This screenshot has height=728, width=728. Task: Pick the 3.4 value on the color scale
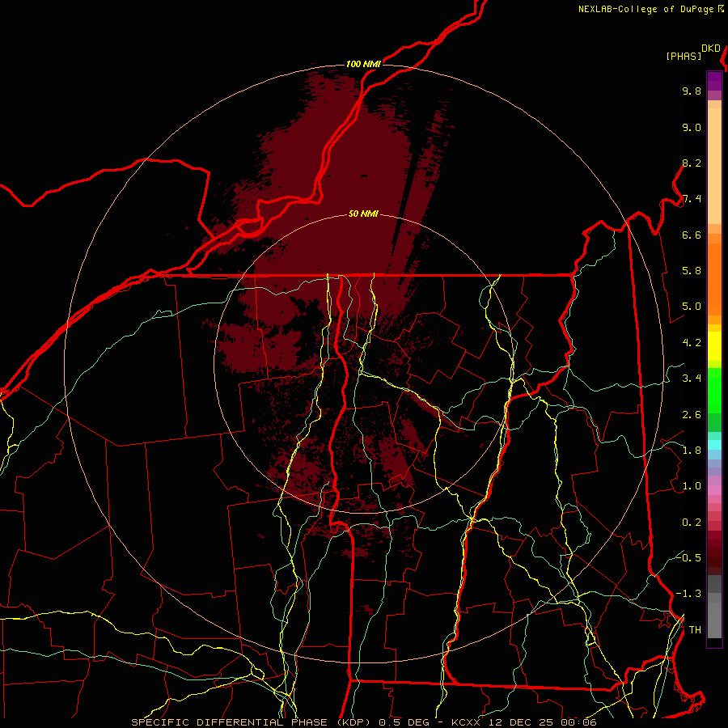point(692,379)
